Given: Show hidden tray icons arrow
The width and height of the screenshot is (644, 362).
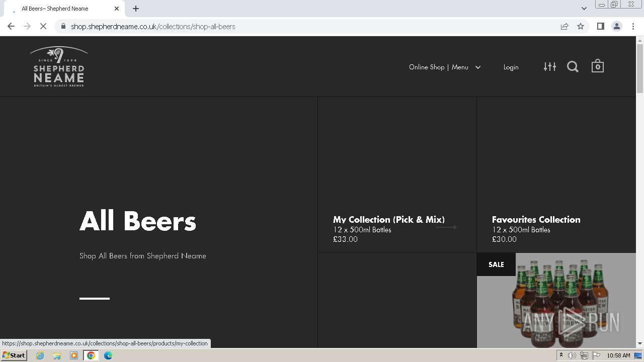Looking at the screenshot, I should [561, 355].
